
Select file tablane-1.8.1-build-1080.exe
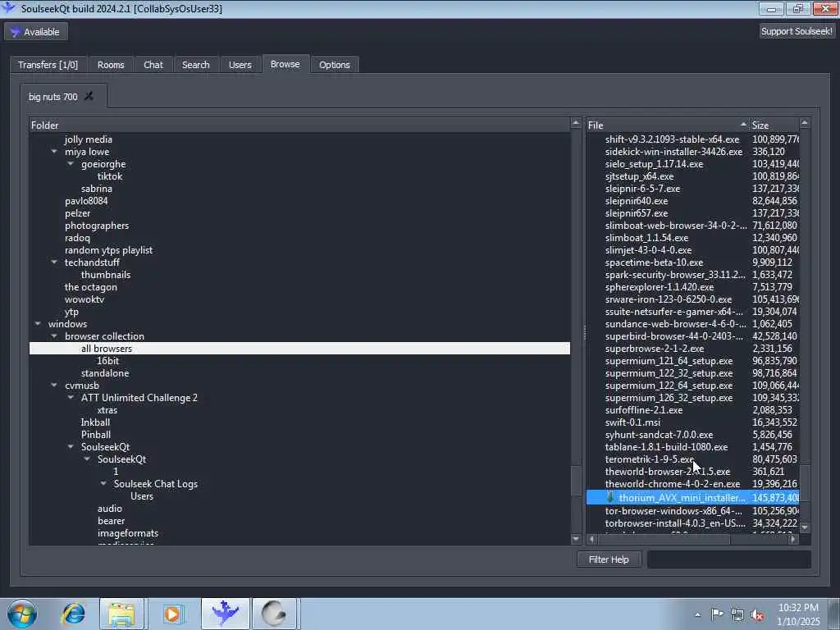point(666,447)
